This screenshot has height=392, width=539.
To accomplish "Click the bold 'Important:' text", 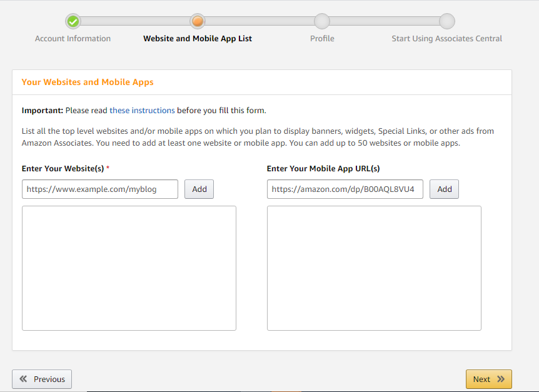I will click(x=43, y=110).
